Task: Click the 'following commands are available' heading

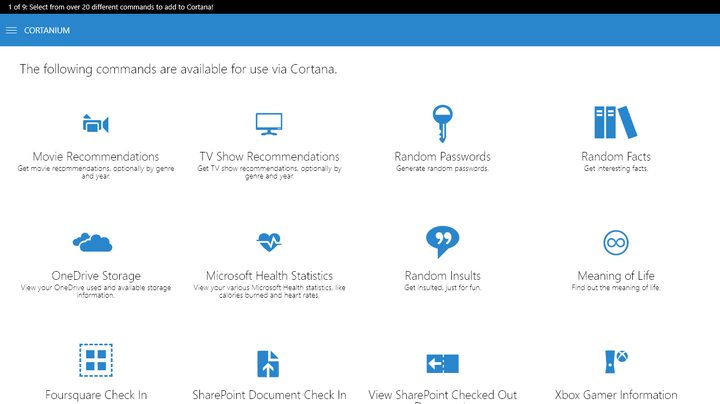Action: [178, 69]
